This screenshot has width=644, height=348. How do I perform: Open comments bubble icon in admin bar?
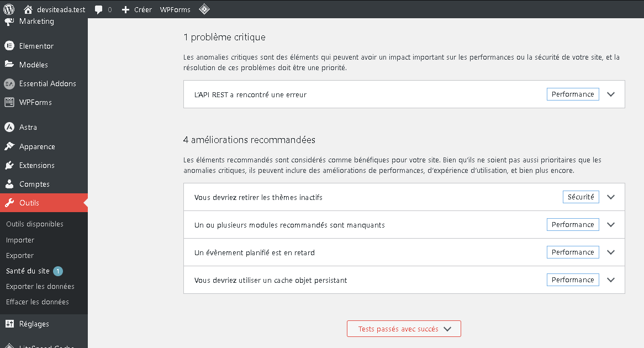click(x=98, y=9)
